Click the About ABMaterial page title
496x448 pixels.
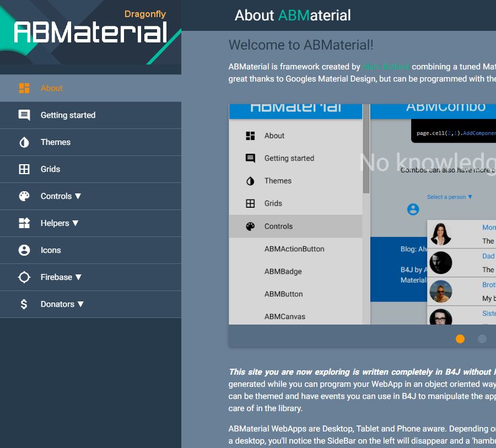pos(293,15)
